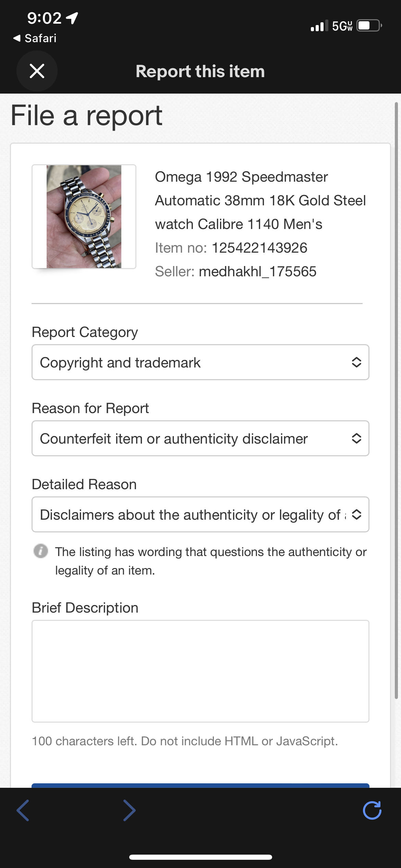401x868 pixels.
Task: Open the Report Category dropdown
Action: coord(200,362)
